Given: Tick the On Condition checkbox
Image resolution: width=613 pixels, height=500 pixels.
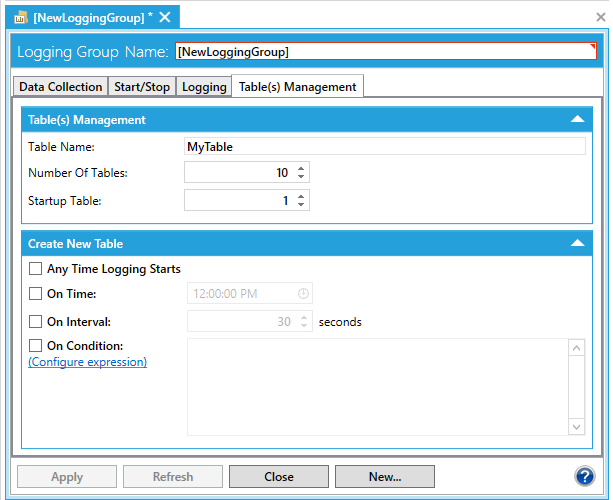Looking at the screenshot, I should (x=36, y=346).
